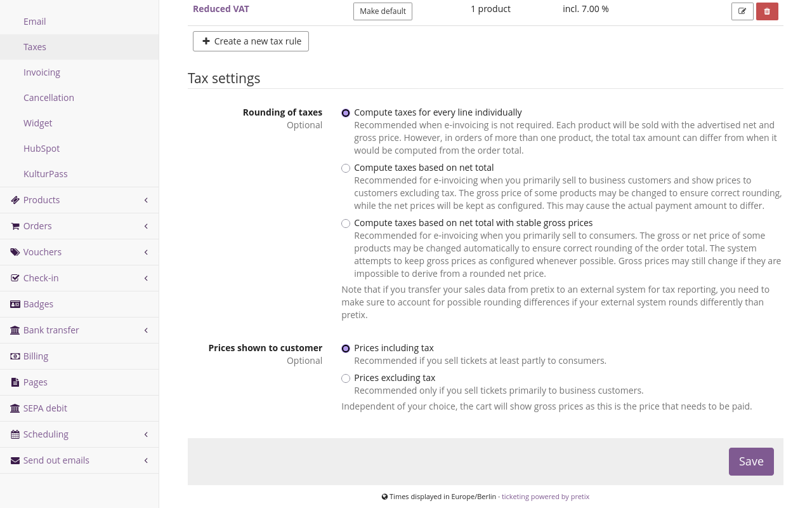Click the Badges icon in sidebar
The width and height of the screenshot is (812, 508).
(x=14, y=304)
